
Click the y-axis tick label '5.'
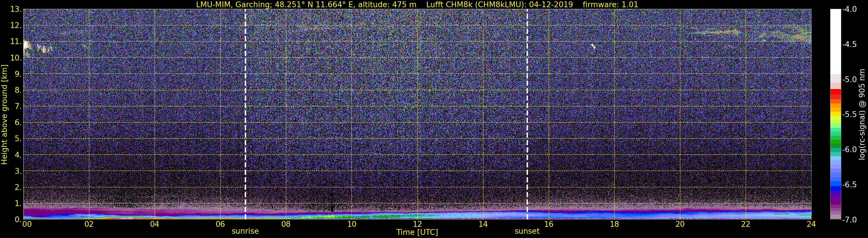tap(18, 139)
